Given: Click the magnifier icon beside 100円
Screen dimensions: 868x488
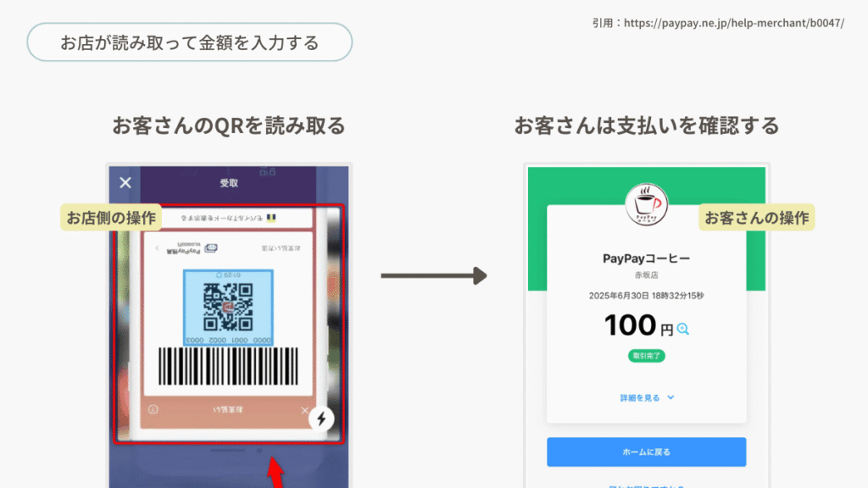Looking at the screenshot, I should point(683,330).
